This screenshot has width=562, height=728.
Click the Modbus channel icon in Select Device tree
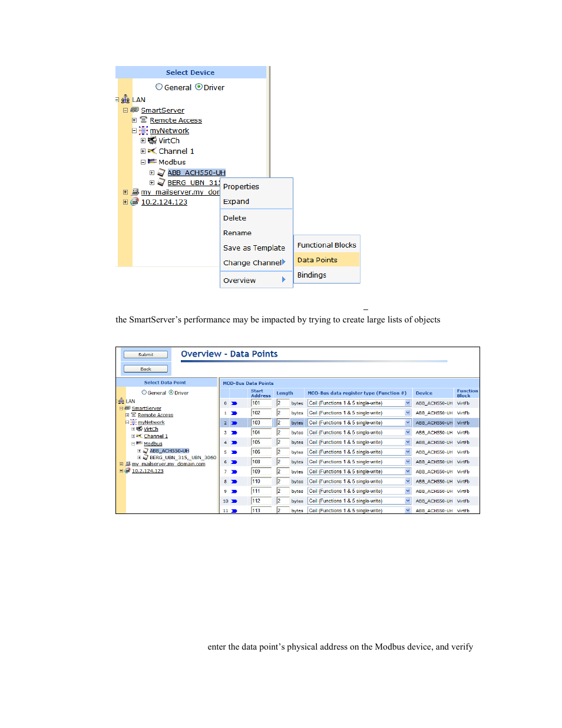152,162
